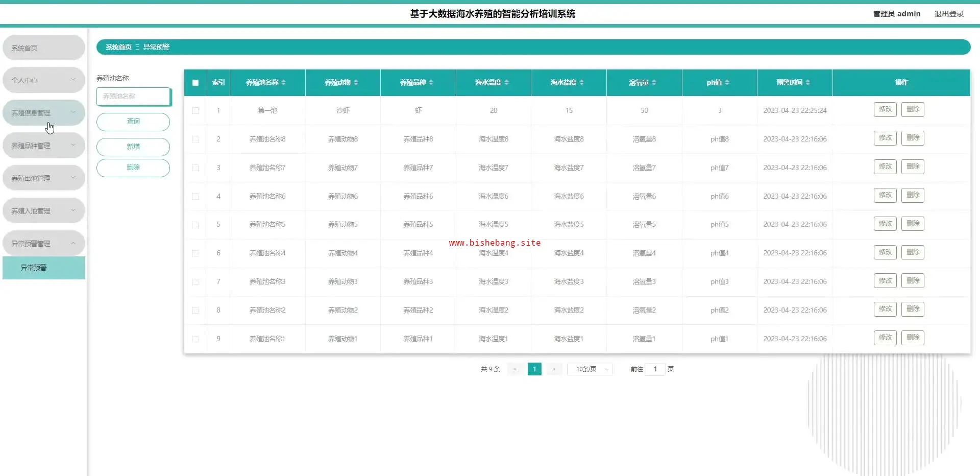Click 修改 for the 养殖池名称6 row

pos(885,195)
